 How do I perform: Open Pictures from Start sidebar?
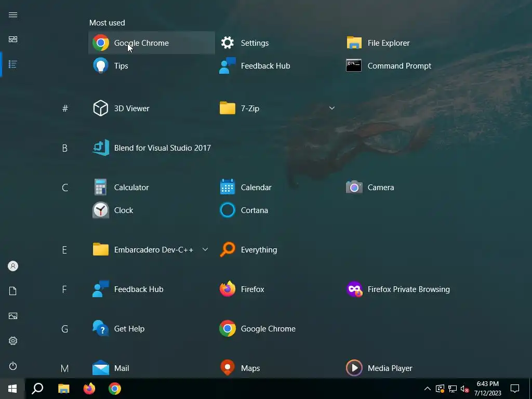pos(13,316)
